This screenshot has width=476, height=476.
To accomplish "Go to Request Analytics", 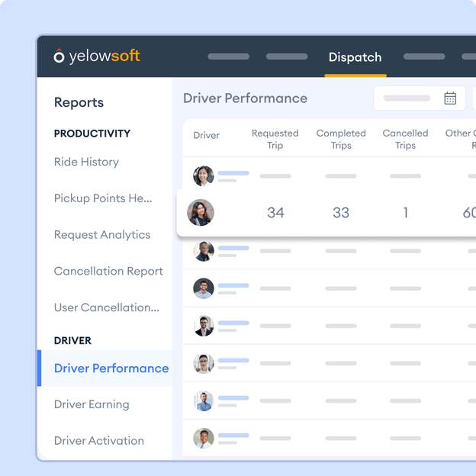I will [x=102, y=235].
